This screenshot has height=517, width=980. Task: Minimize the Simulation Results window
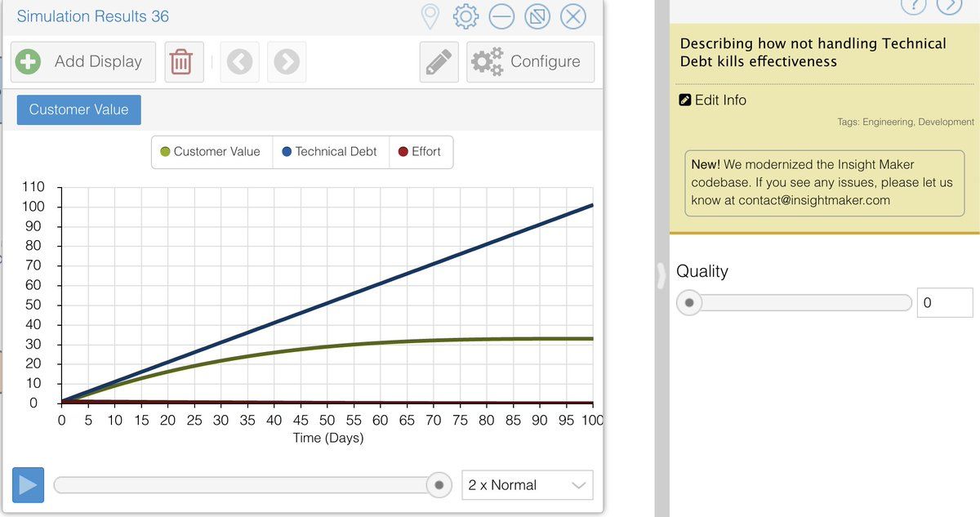[501, 16]
